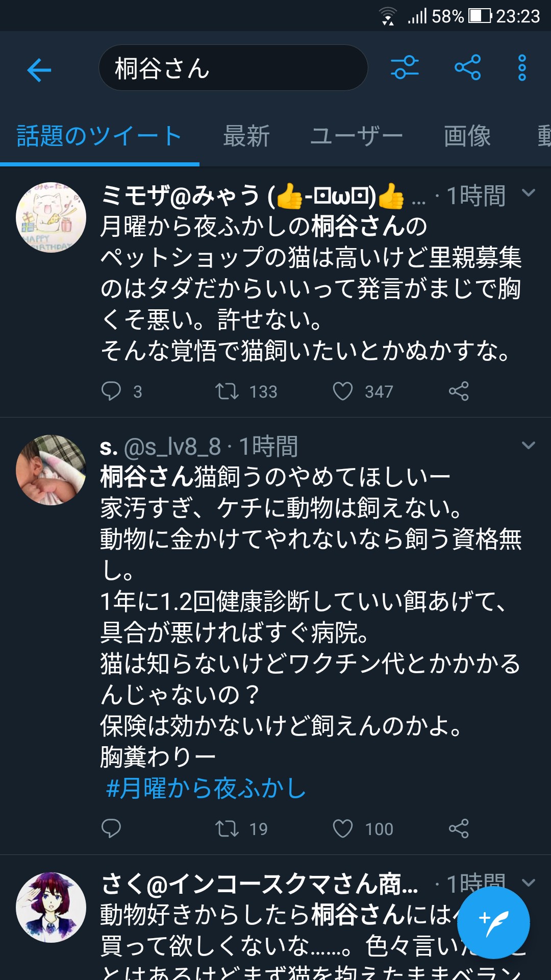Screen dimensions: 551x980
Task: Expand options chevron on @s_lv8_8 tweet
Action: coord(529,445)
